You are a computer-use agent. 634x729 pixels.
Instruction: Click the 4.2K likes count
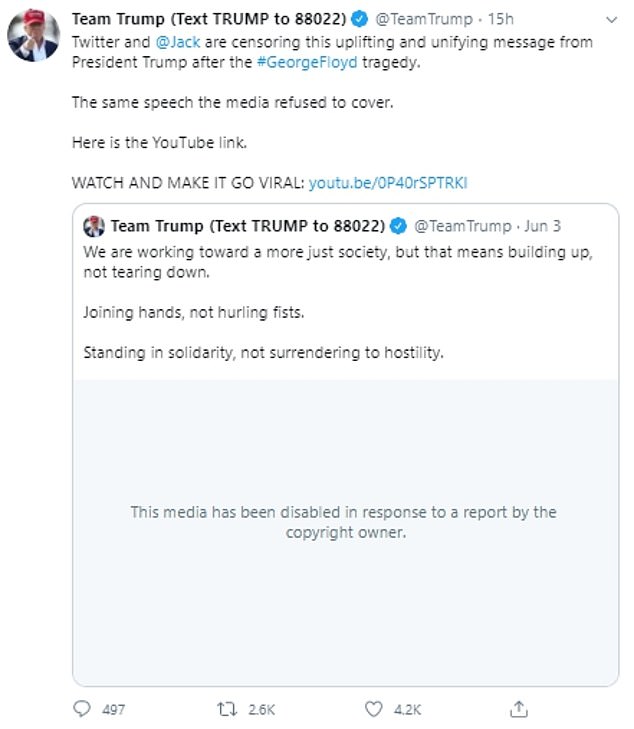point(407,709)
